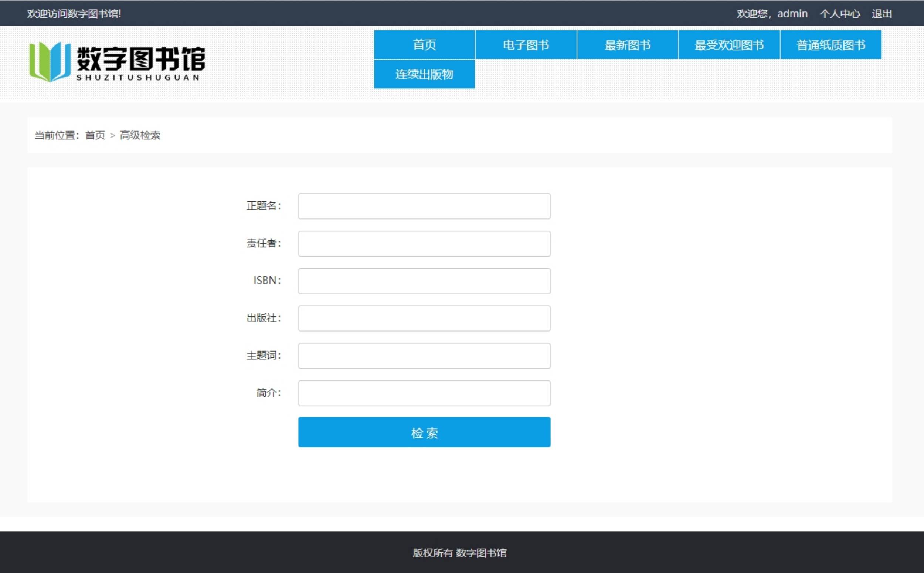Focus the 正题名 input field
924x573 pixels.
tap(424, 207)
